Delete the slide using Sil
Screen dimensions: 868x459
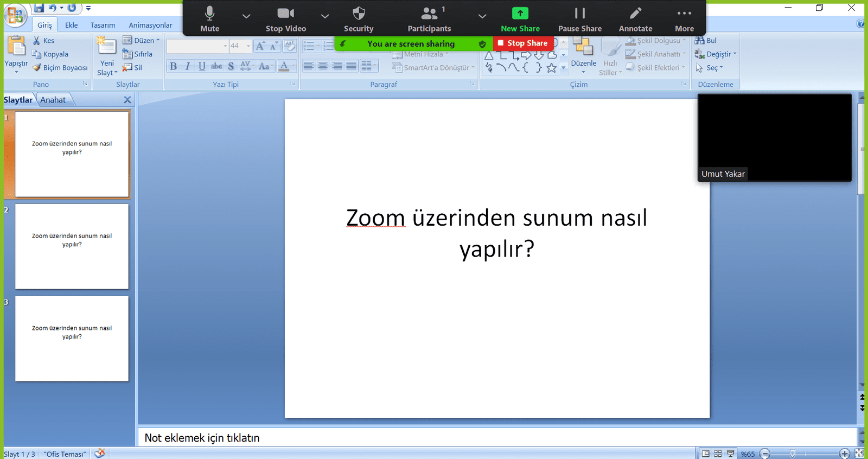(x=132, y=68)
